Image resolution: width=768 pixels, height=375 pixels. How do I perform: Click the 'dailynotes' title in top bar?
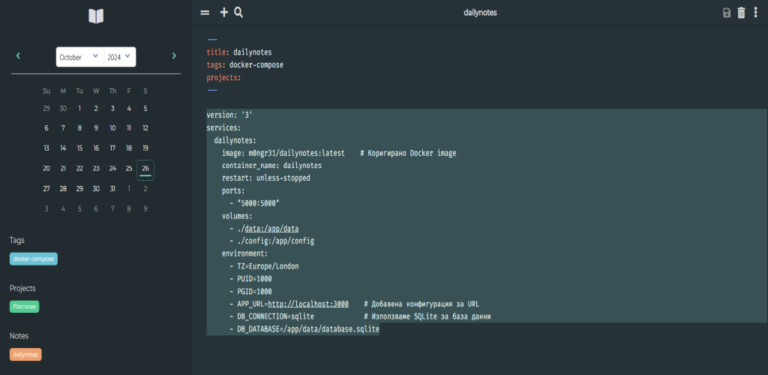(480, 13)
